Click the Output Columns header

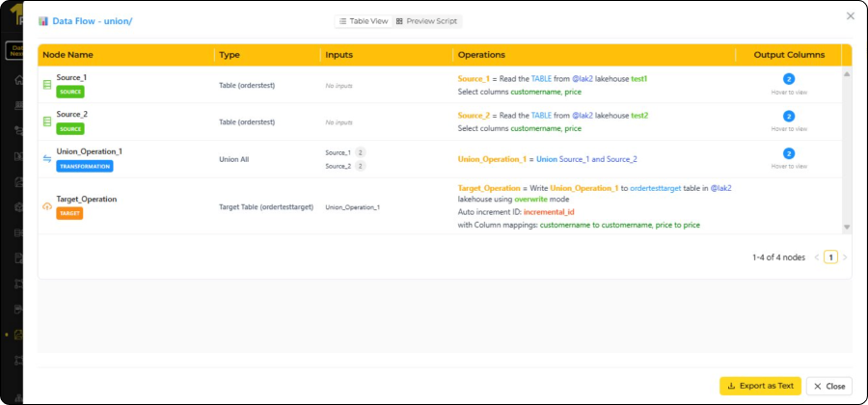789,55
